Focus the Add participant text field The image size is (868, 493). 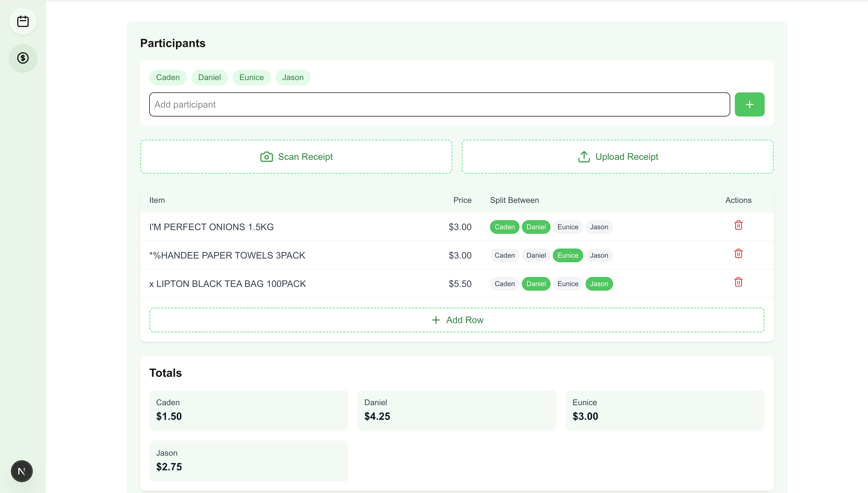coord(439,104)
